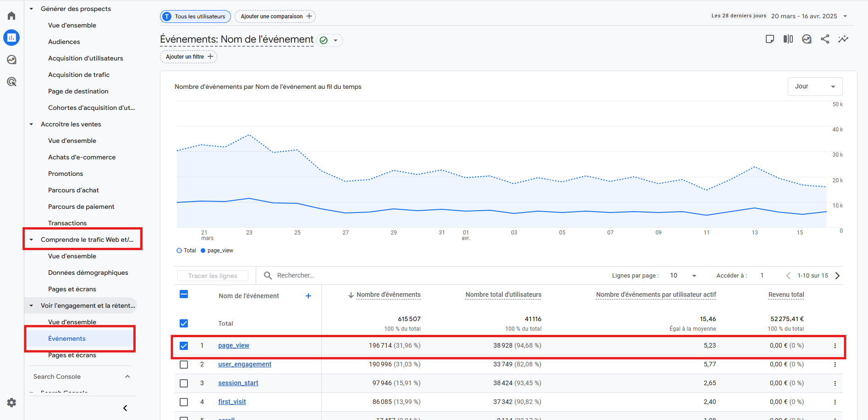Open the Explore icon in left rail

pos(11,60)
